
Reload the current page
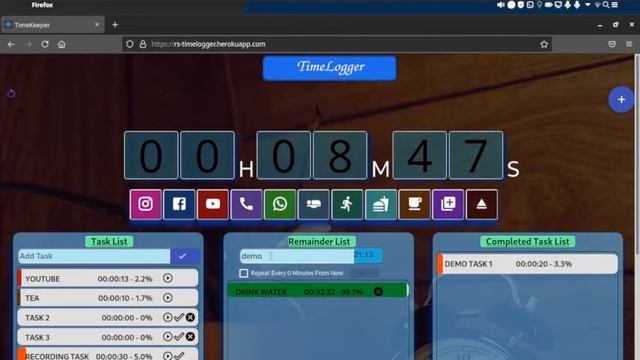[x=45, y=44]
